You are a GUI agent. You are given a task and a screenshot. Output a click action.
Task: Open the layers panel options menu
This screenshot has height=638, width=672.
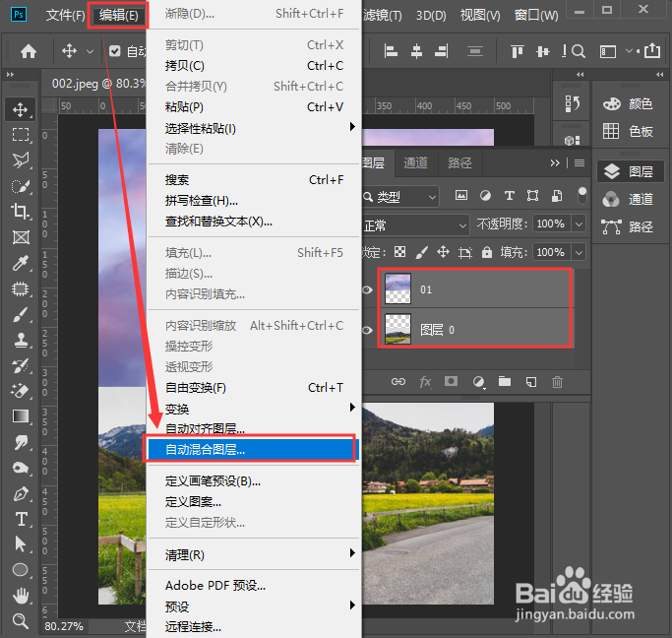[580, 162]
